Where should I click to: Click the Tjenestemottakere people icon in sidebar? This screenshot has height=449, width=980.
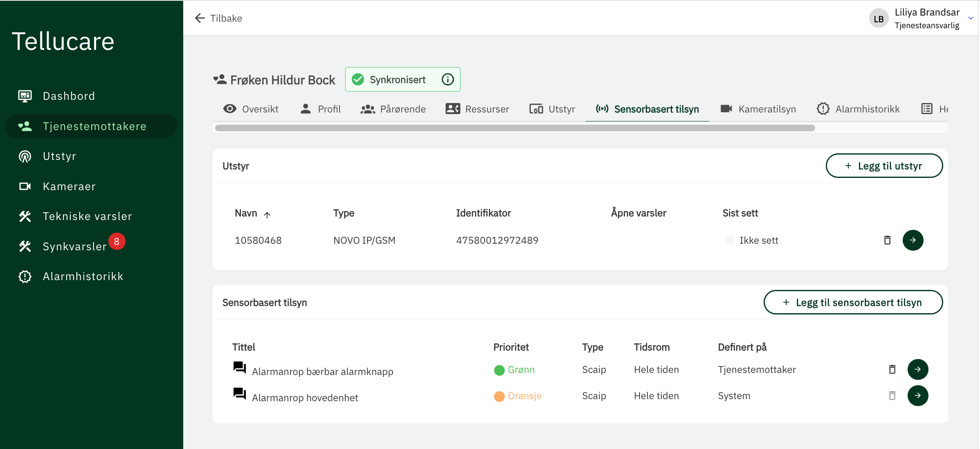25,126
